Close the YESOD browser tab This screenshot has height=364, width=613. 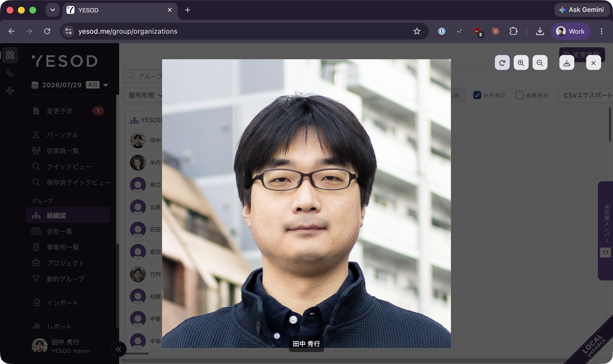coord(170,10)
